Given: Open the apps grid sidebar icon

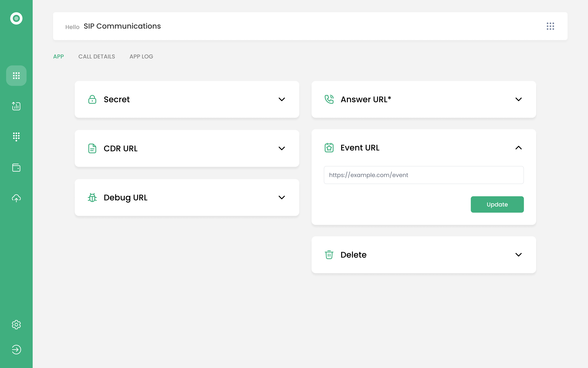Looking at the screenshot, I should [x=16, y=76].
